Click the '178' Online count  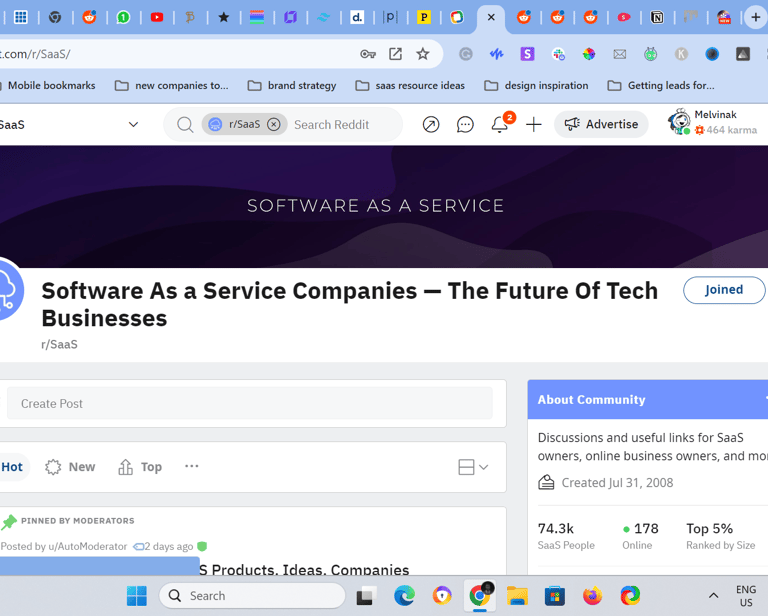tap(646, 529)
